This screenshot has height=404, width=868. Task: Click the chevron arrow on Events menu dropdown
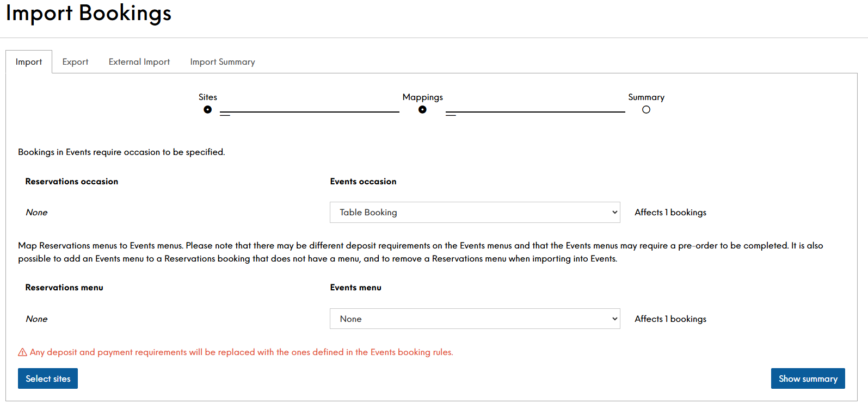[614, 319]
